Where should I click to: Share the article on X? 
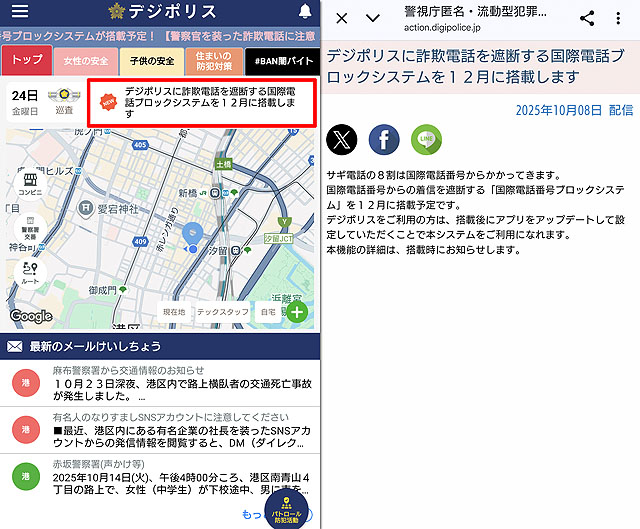pos(342,140)
